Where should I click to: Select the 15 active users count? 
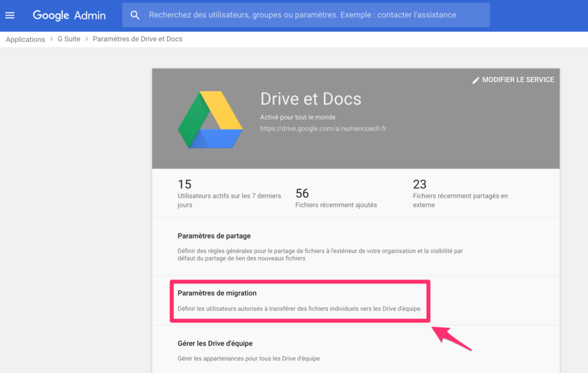pos(184,184)
